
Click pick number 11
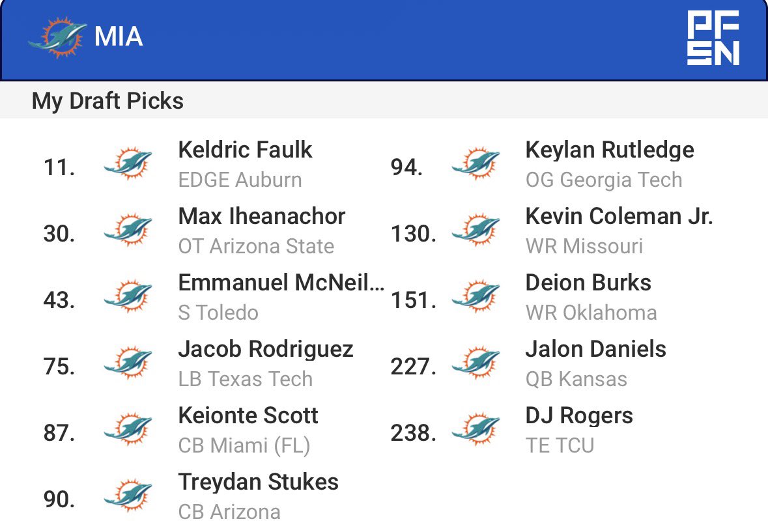point(59,167)
